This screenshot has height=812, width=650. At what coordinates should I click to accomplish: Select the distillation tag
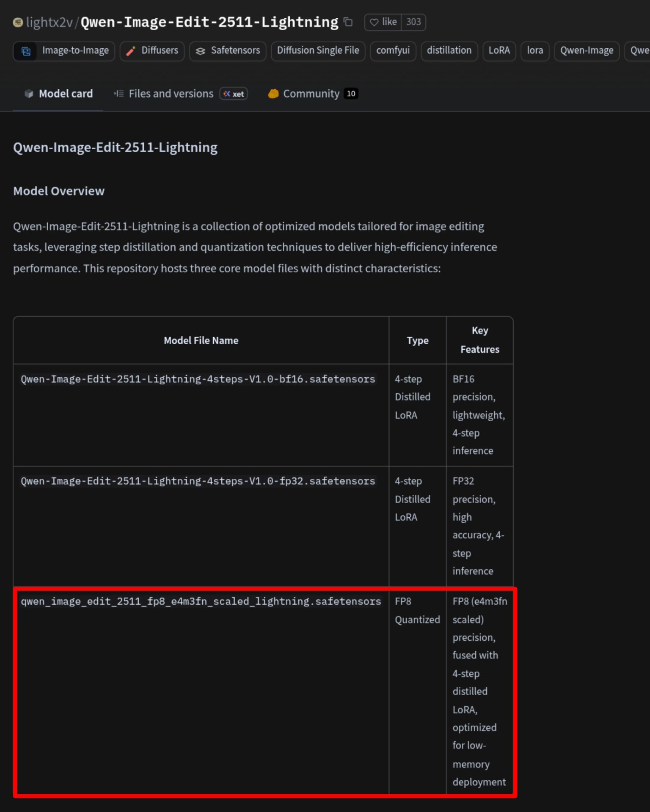449,51
